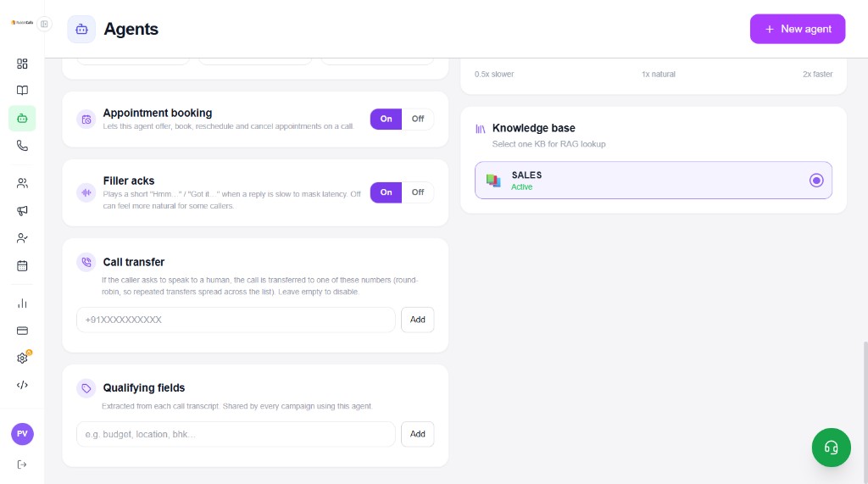Click the Agents robot header icon
868x484 pixels.
[81, 30]
